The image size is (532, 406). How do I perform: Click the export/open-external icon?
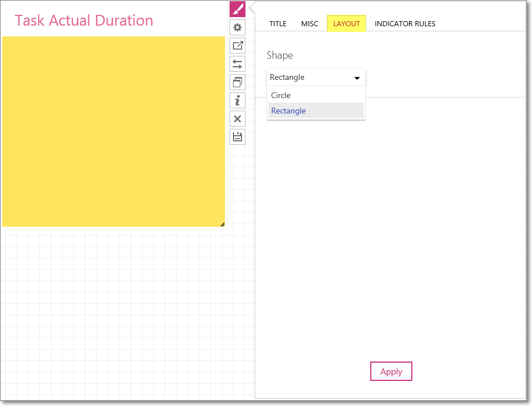[x=238, y=46]
